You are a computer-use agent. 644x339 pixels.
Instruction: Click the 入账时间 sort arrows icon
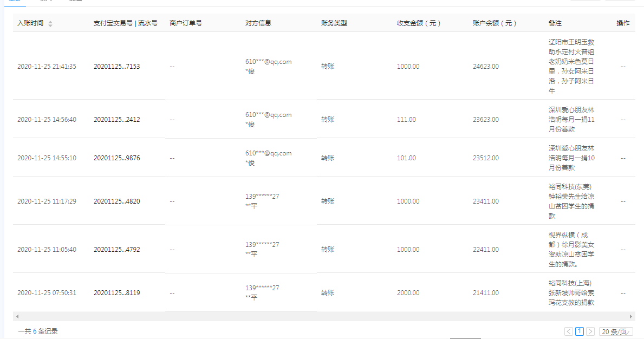pos(50,24)
